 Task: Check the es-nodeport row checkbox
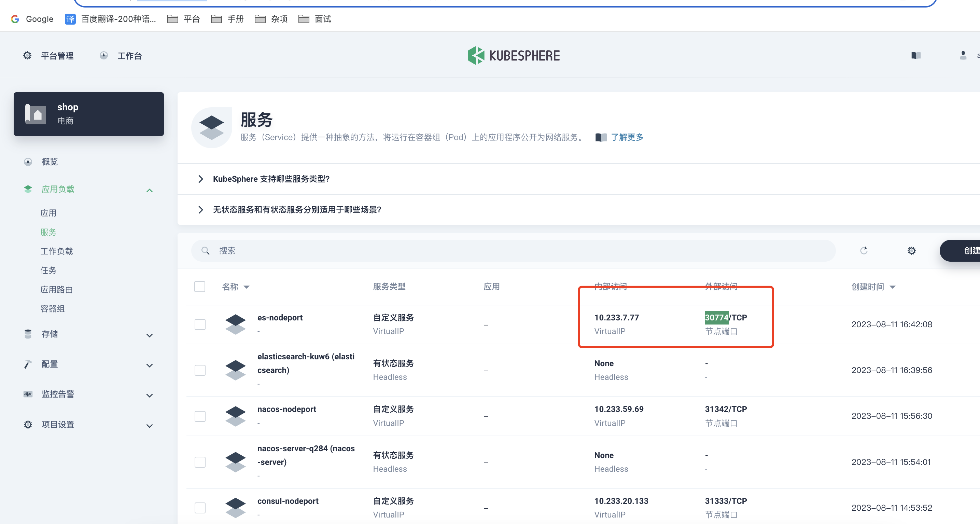click(200, 324)
